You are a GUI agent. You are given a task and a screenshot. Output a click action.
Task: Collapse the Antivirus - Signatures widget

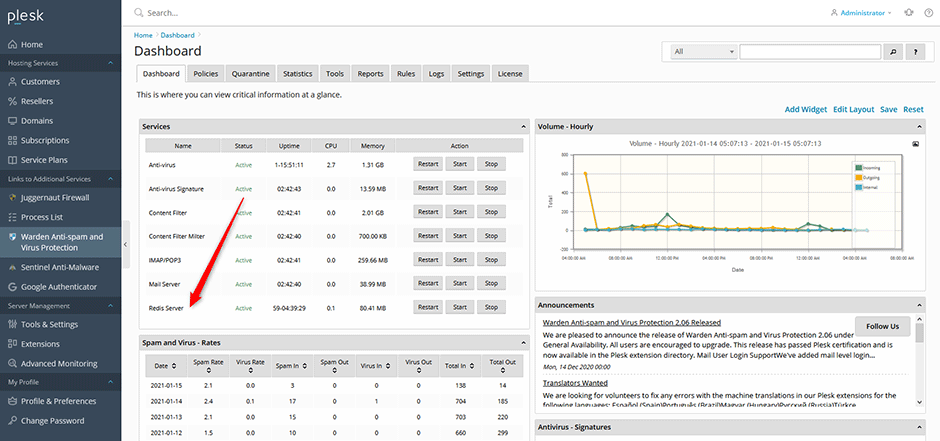920,427
